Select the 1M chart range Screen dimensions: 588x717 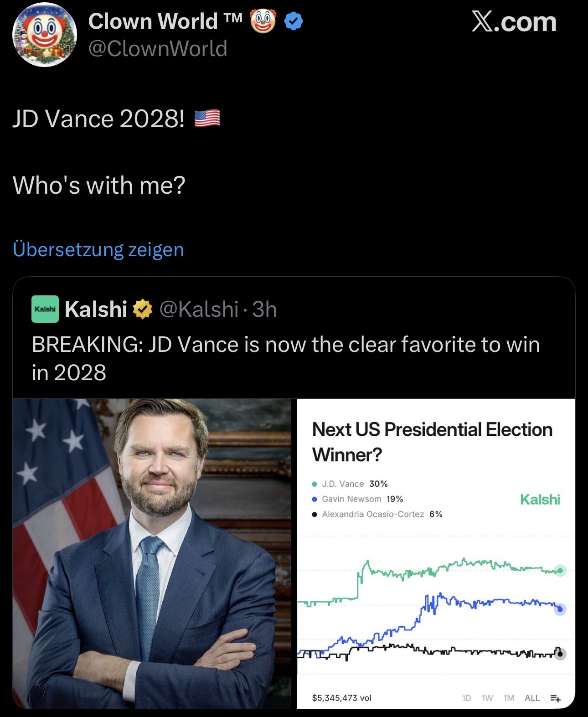pyautogui.click(x=509, y=698)
